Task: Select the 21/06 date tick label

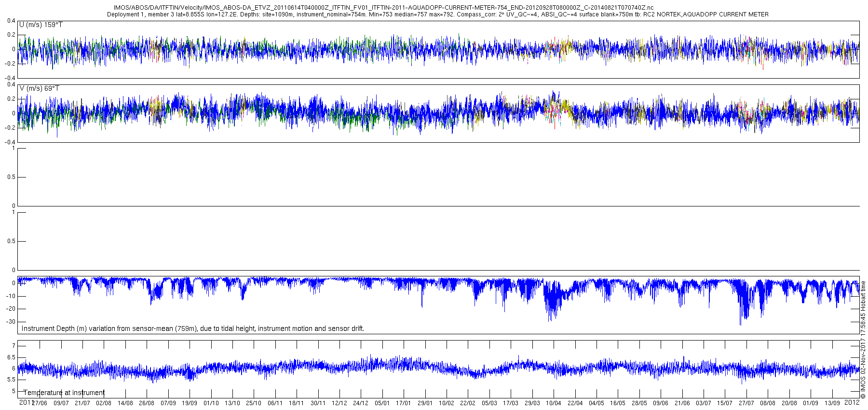Action: click(682, 403)
